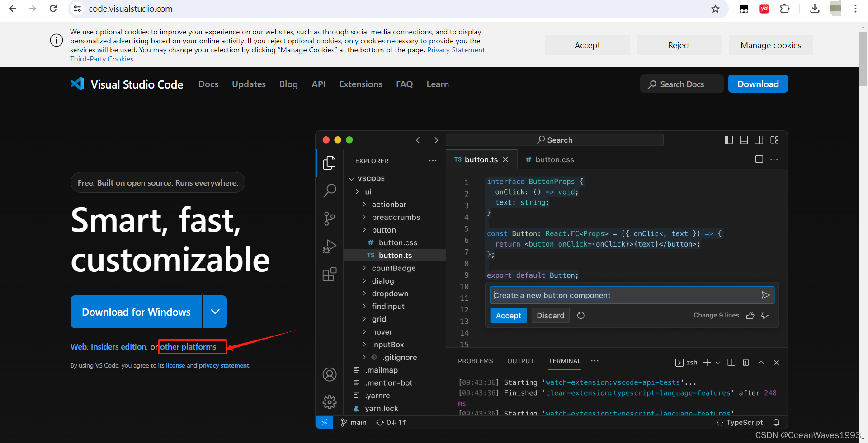Open the download options dropdown arrow
868x443 pixels.
point(215,312)
